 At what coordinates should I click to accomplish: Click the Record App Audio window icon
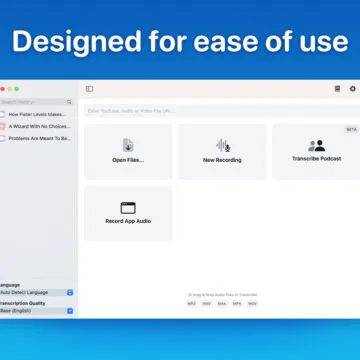tap(128, 208)
